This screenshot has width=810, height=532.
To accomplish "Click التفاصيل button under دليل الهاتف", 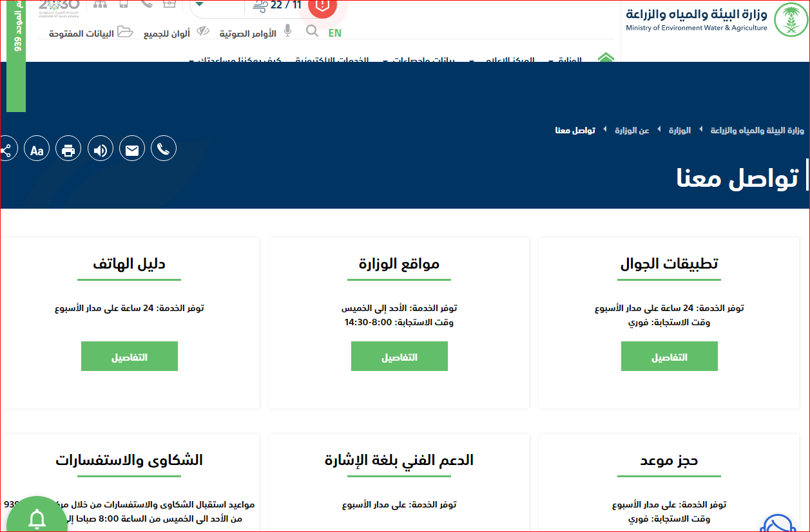I will (x=129, y=356).
